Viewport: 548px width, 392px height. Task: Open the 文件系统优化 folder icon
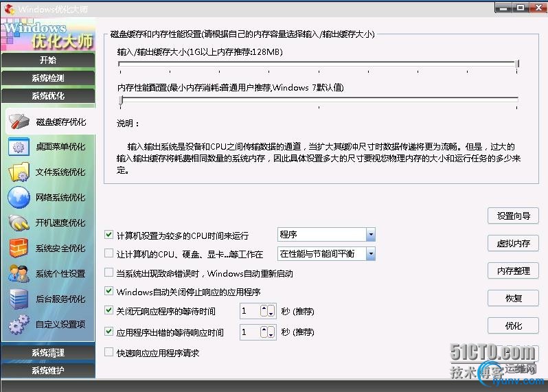coord(19,172)
